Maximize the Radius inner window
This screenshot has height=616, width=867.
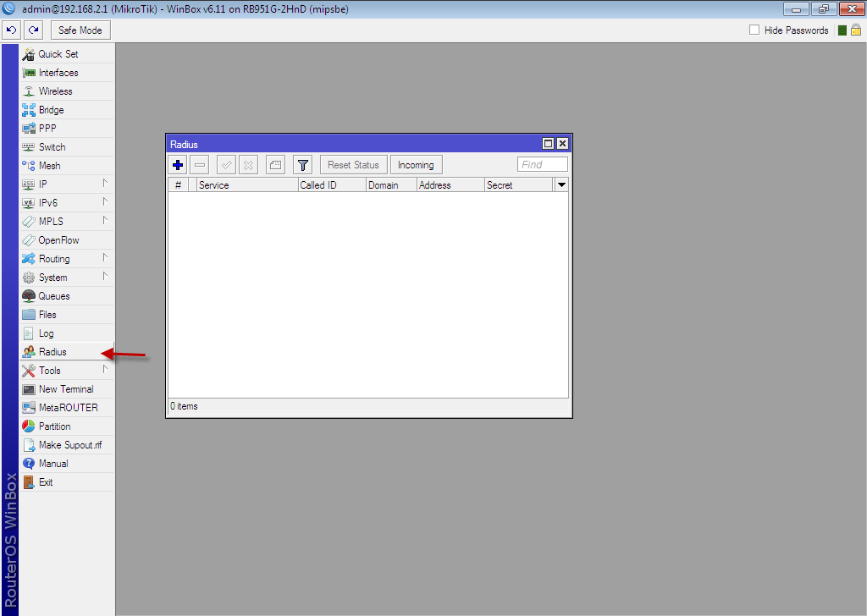tap(548, 144)
